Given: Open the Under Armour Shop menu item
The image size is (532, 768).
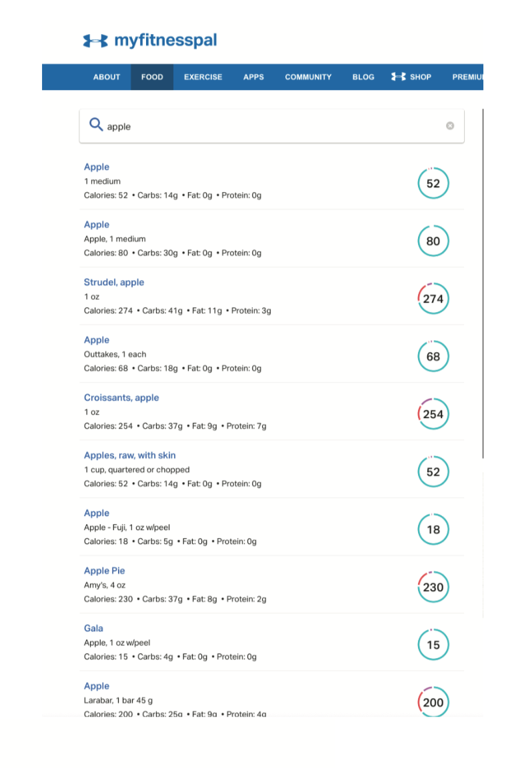Looking at the screenshot, I should [411, 77].
